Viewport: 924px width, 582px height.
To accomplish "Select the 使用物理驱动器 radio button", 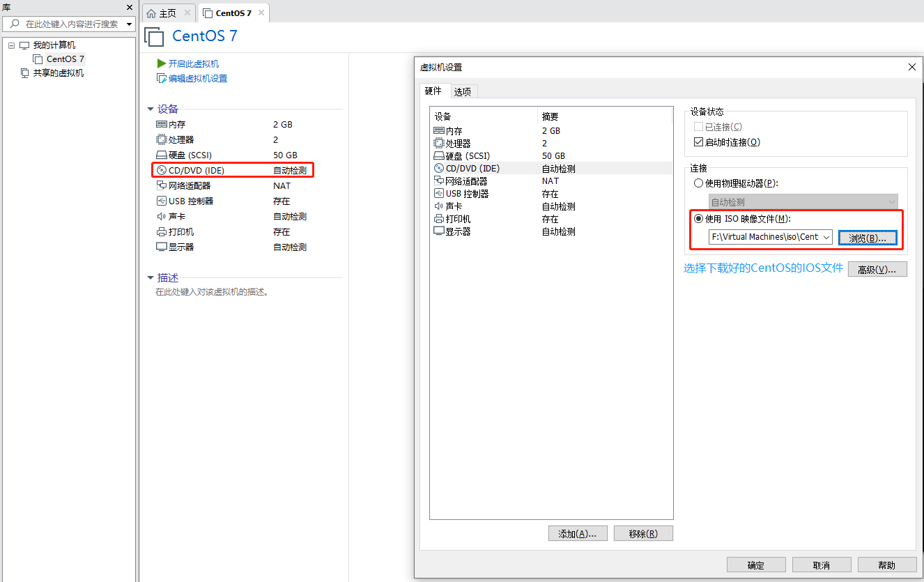I will click(x=699, y=183).
